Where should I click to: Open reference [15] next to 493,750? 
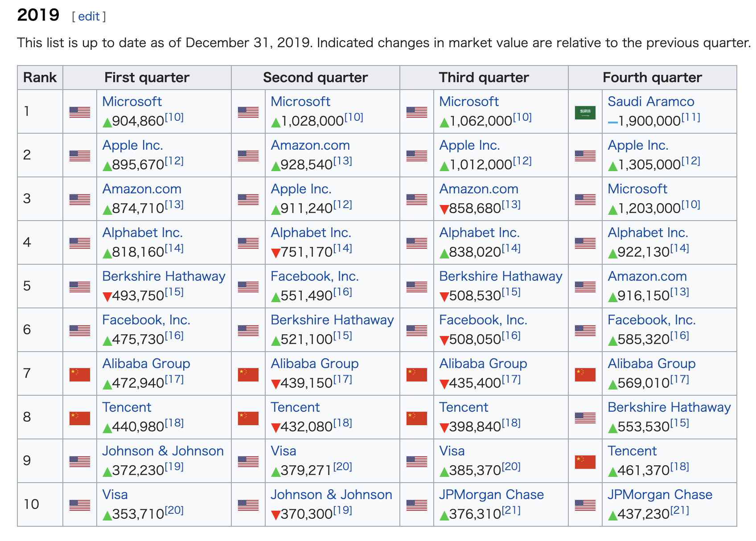point(174,292)
